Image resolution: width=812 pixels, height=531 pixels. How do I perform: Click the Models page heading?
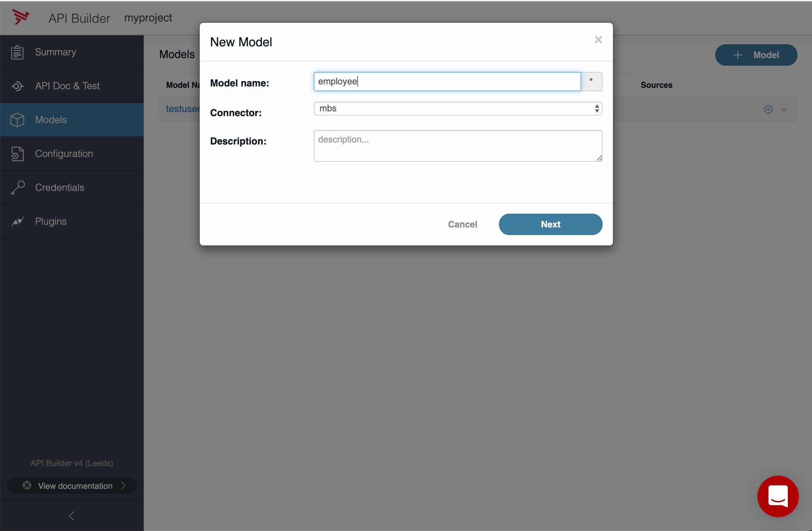tap(177, 54)
